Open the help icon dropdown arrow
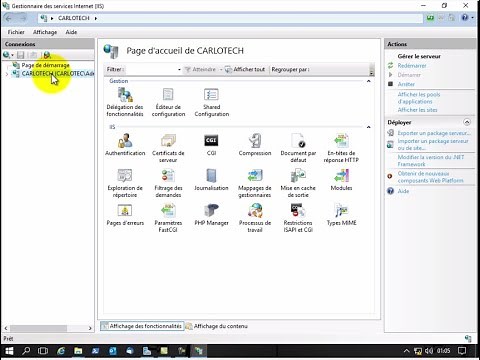 (x=472, y=18)
